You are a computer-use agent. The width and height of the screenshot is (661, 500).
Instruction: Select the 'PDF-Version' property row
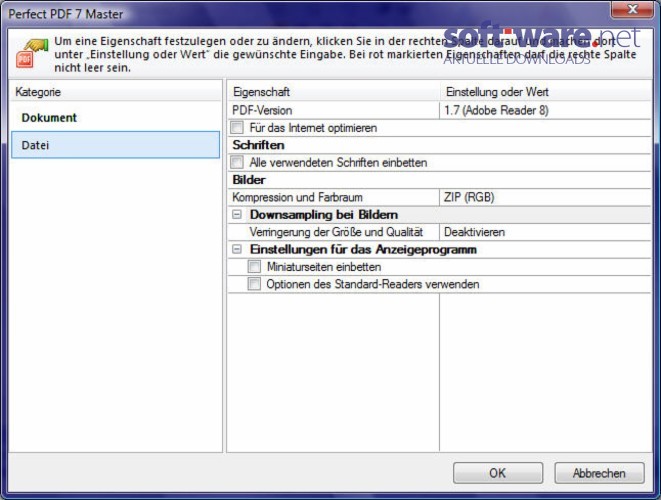click(x=334, y=110)
